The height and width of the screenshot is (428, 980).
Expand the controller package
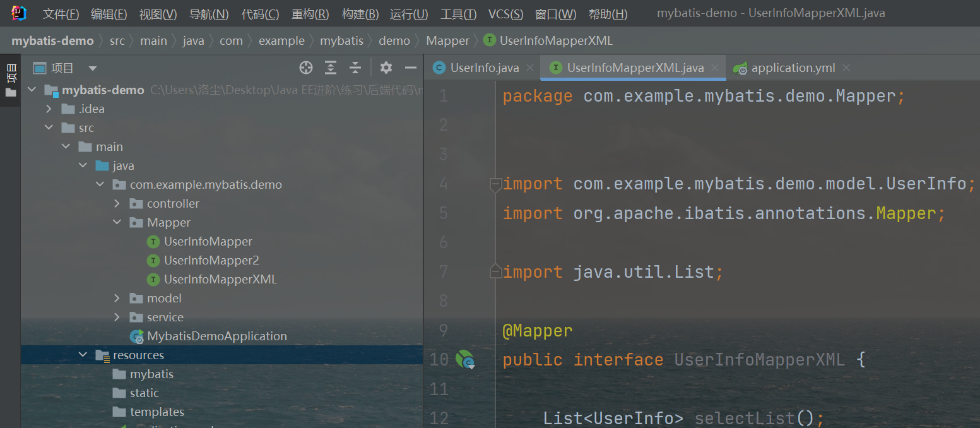pos(117,203)
